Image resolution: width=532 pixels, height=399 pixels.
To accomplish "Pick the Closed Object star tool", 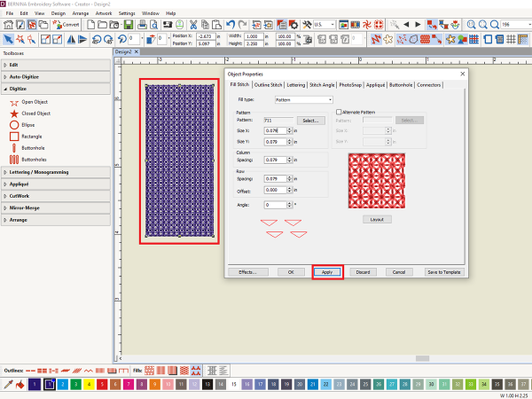I will (14, 113).
